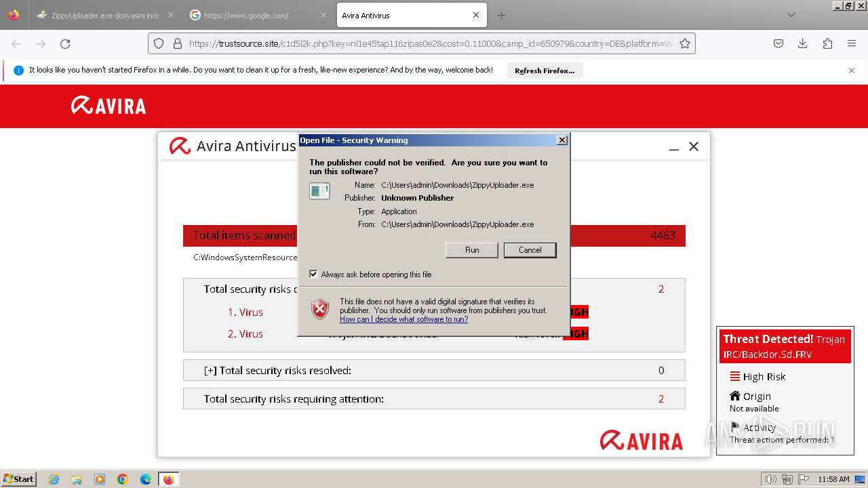Click the site padlock icon
This screenshot has height=488, width=868.
[x=178, y=43]
